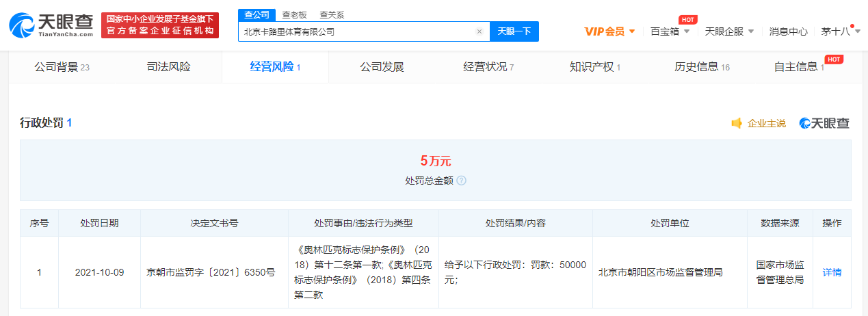Click the 数据来源 column header
This screenshot has height=316, width=868.
tap(780, 224)
